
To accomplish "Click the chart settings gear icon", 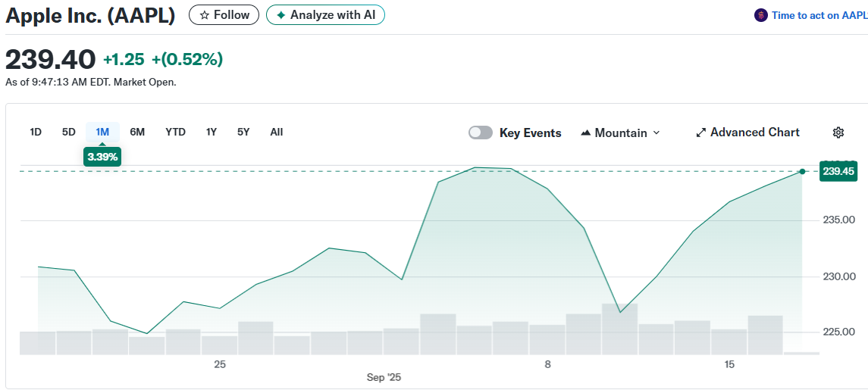I will [x=838, y=133].
